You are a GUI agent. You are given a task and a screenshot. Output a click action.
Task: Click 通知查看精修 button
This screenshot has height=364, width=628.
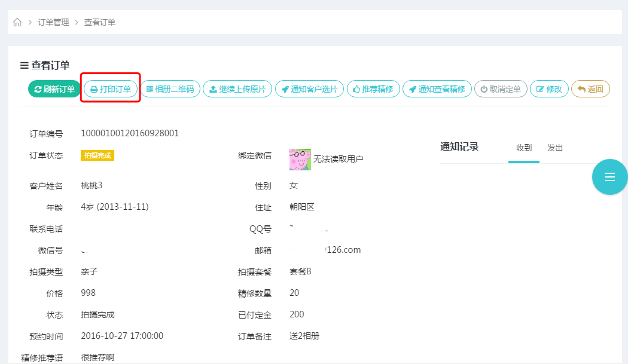[x=437, y=89]
